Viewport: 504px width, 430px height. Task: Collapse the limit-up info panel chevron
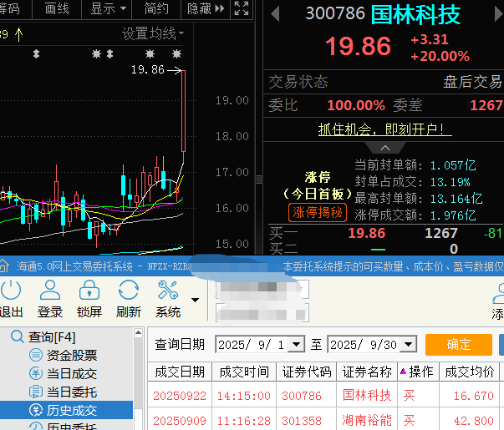pos(385,148)
